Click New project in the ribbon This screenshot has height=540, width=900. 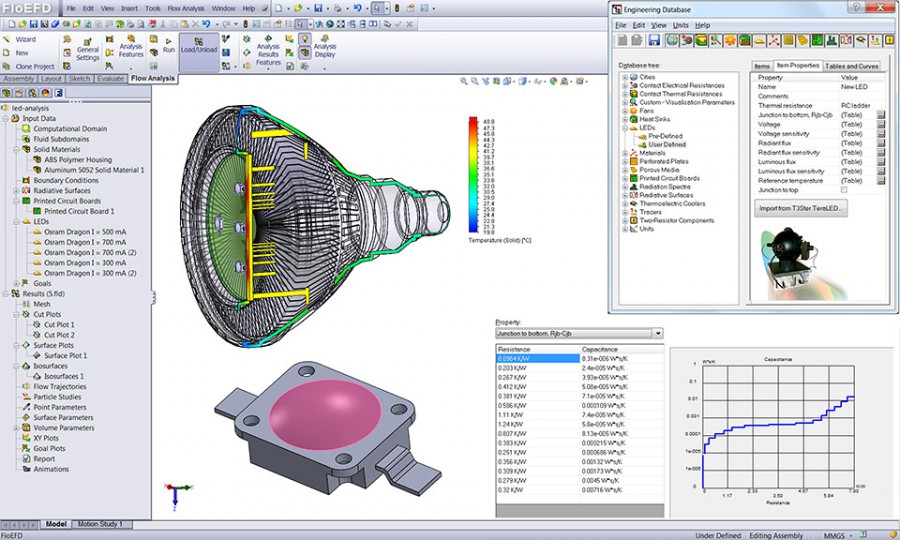[x=15, y=53]
